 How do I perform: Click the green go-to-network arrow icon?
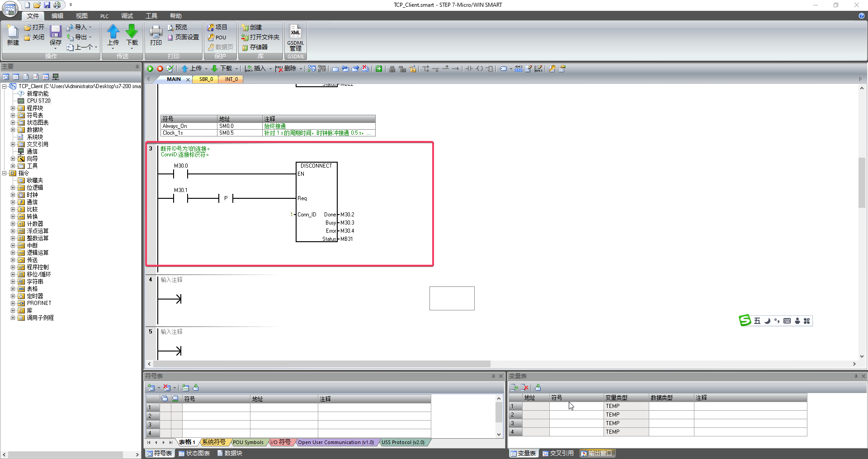pyautogui.click(x=379, y=69)
